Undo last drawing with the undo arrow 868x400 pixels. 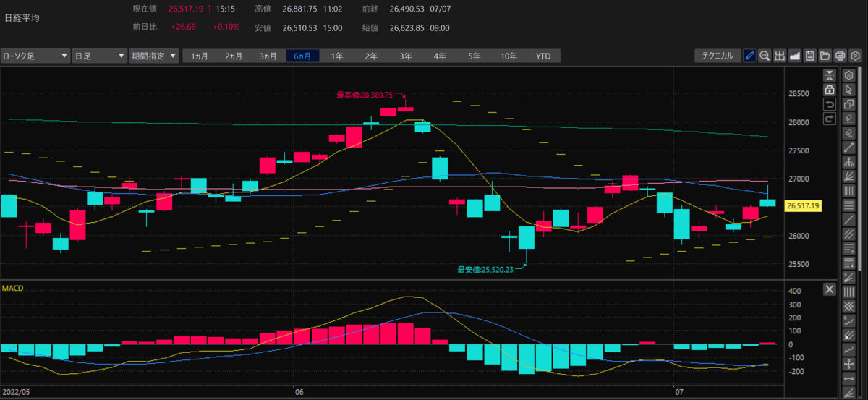[x=830, y=104]
